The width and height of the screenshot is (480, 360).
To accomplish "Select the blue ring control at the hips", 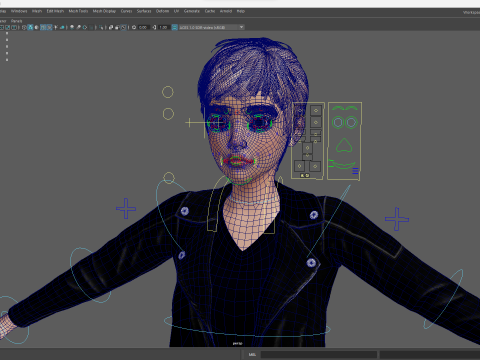I will (247, 326).
